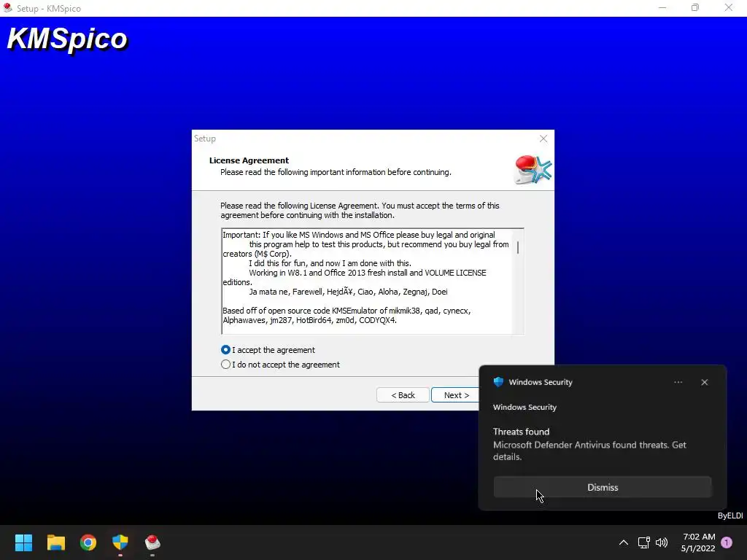
Task: Select I do not accept the agreement
Action: (x=226, y=365)
